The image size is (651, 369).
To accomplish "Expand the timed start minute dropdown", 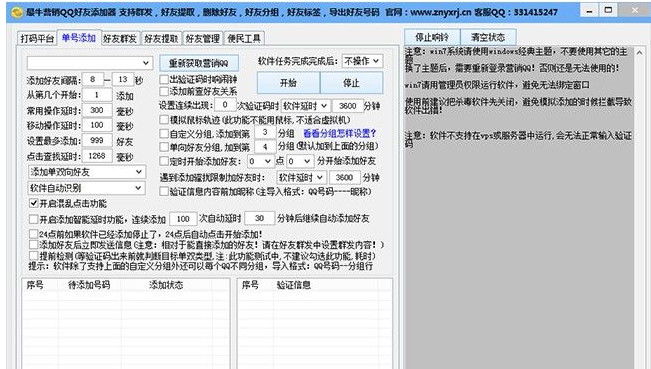I will pos(299,161).
